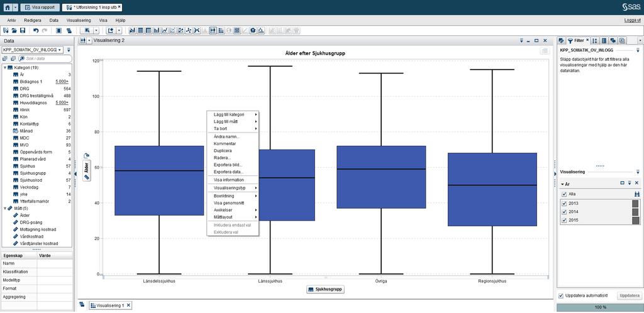Uncheck the Alla checkbox in År filter
Screen dimensions: 644x313
[564, 194]
